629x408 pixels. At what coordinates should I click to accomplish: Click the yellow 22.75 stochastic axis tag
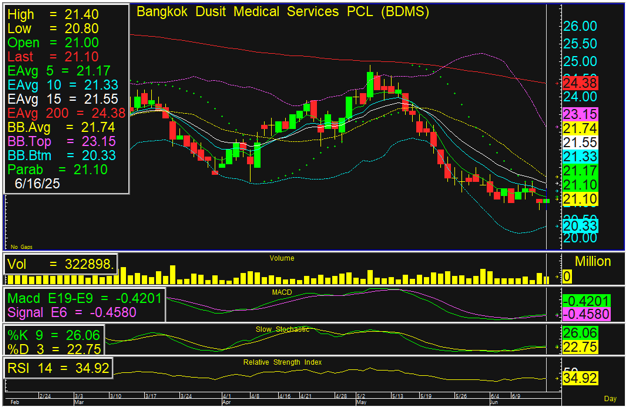click(580, 347)
